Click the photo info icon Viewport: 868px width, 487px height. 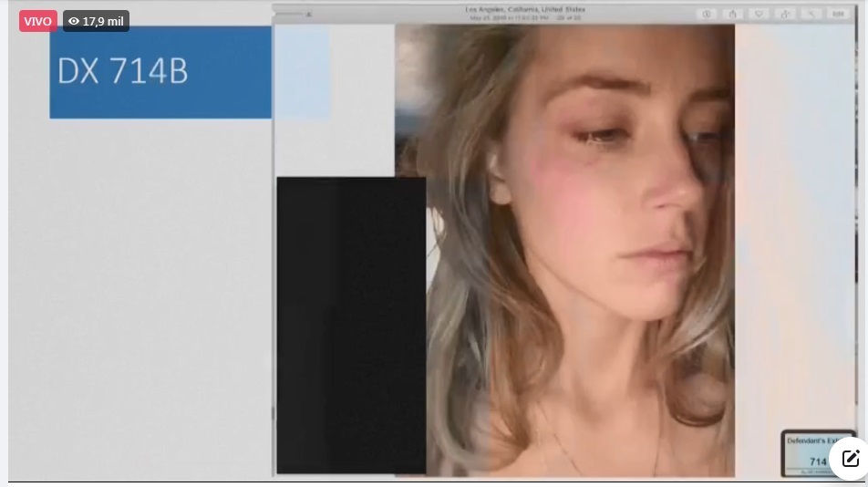coord(707,14)
